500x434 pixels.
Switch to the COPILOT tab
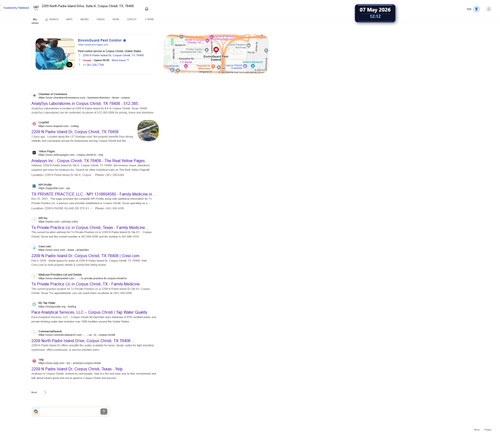[x=132, y=19]
